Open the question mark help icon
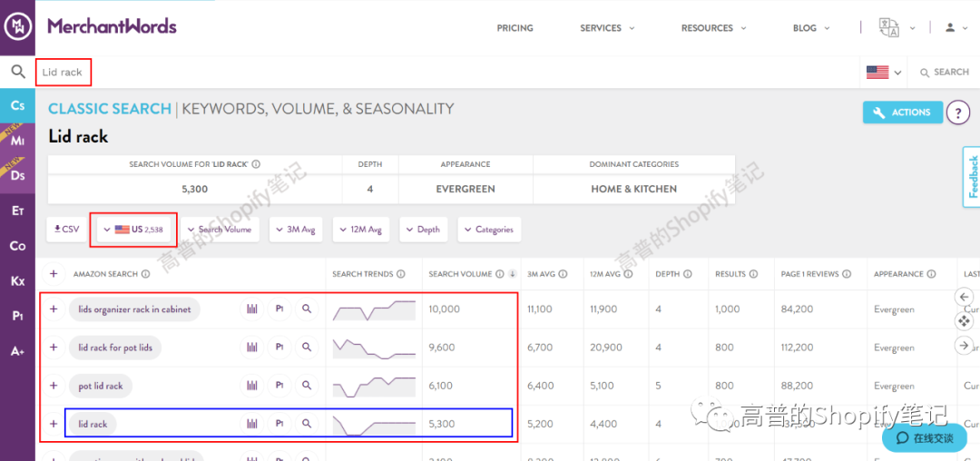The width and height of the screenshot is (980, 461). click(x=958, y=113)
